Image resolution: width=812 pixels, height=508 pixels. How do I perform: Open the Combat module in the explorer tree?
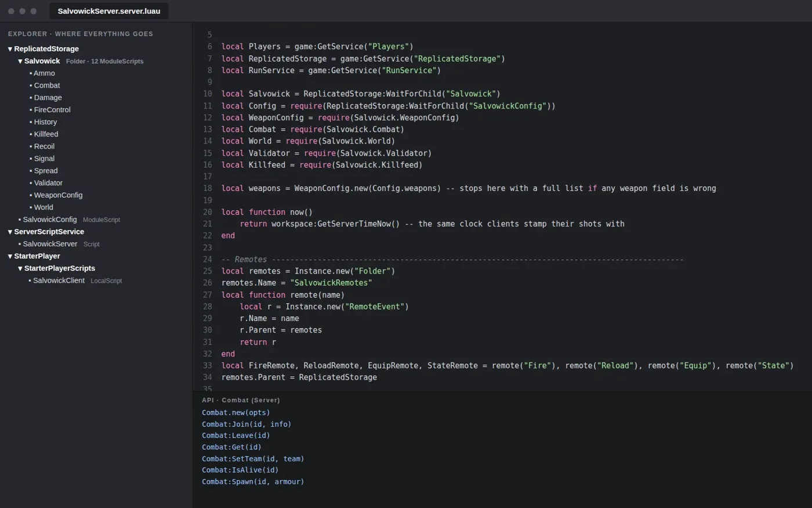click(x=47, y=85)
